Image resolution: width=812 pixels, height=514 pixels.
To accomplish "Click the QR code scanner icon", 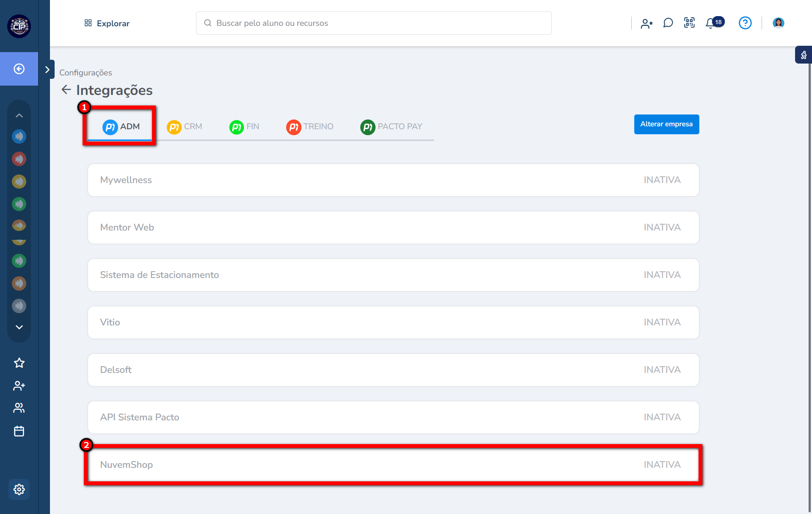I will (x=689, y=23).
